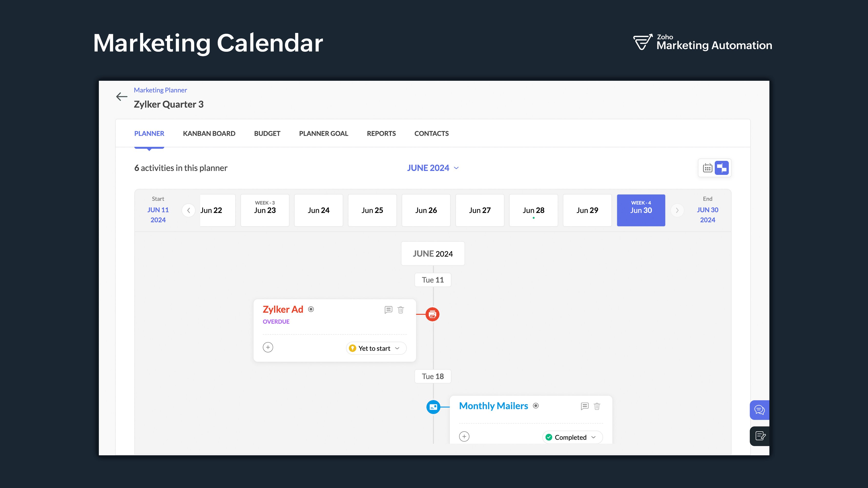Image resolution: width=868 pixels, height=488 pixels.
Task: Open the Yet to start status dropdown
Action: (x=376, y=348)
